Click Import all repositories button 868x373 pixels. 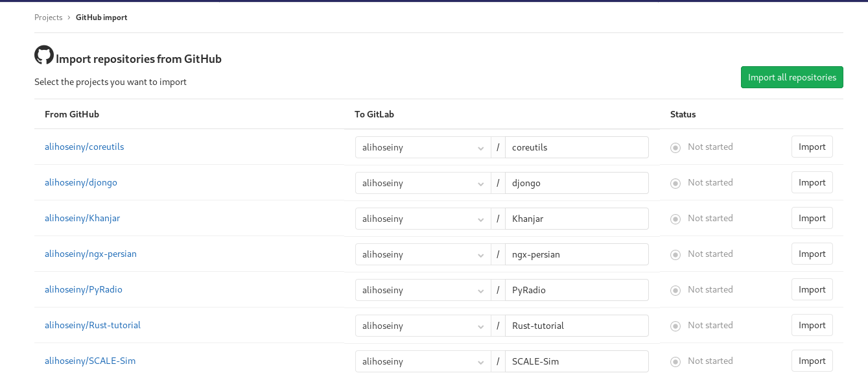792,77
